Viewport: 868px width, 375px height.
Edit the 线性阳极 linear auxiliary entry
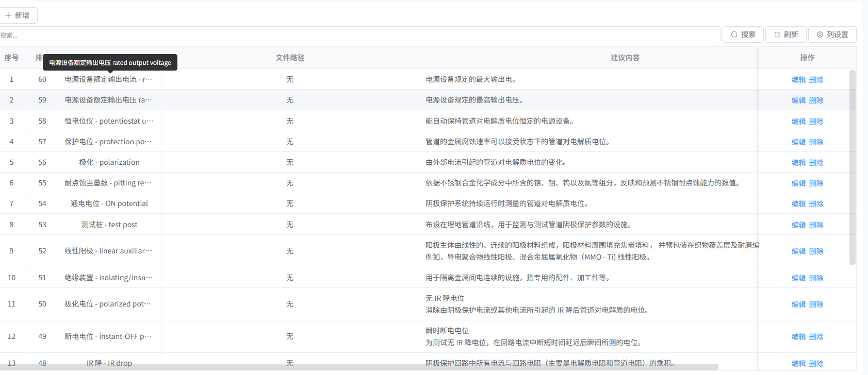pos(798,251)
